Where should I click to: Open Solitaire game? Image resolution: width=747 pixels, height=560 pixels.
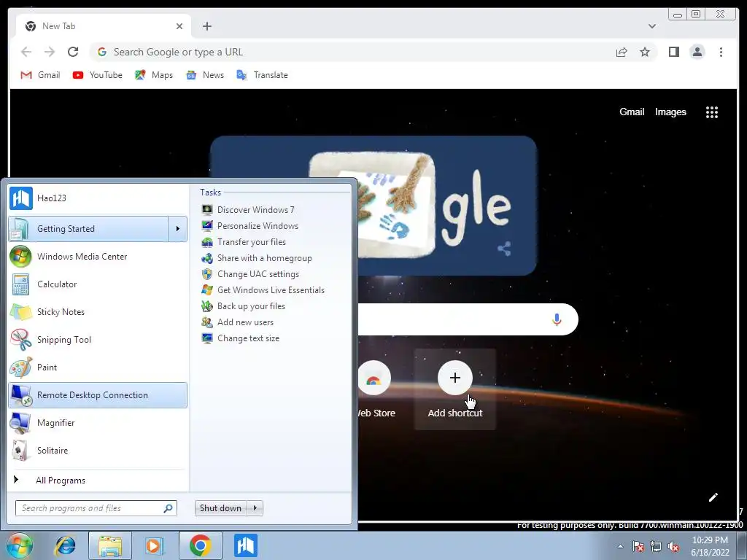98,451
